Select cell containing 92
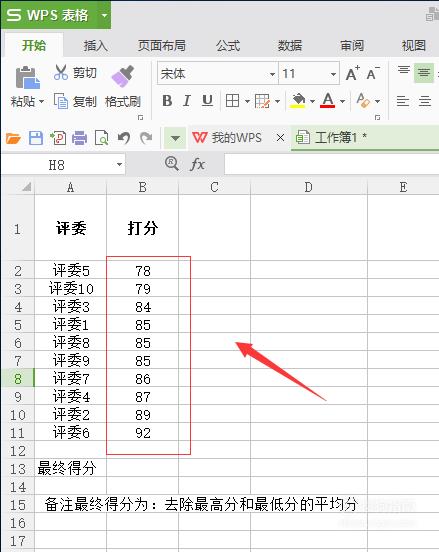 [x=143, y=432]
